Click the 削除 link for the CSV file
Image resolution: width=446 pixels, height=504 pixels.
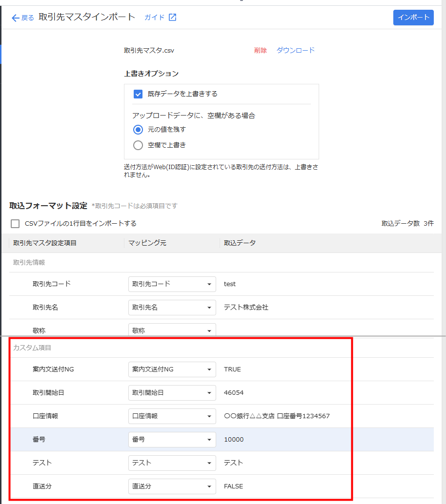[260, 50]
